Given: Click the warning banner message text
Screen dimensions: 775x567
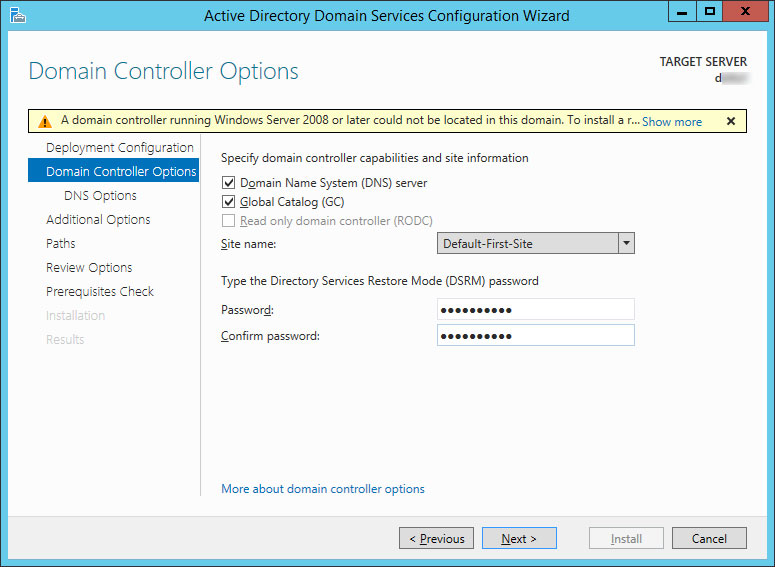Looking at the screenshot, I should tap(350, 120).
